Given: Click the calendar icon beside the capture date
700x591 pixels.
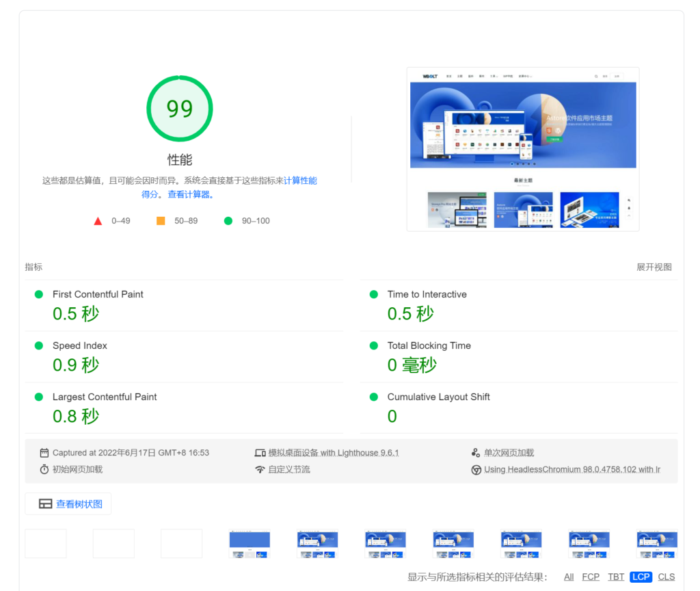Looking at the screenshot, I should (x=44, y=452).
